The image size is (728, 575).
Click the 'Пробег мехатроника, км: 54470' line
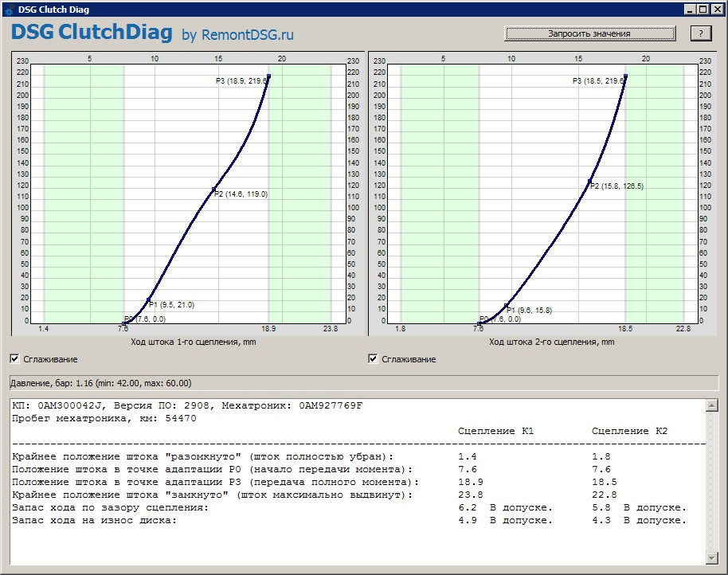point(104,418)
